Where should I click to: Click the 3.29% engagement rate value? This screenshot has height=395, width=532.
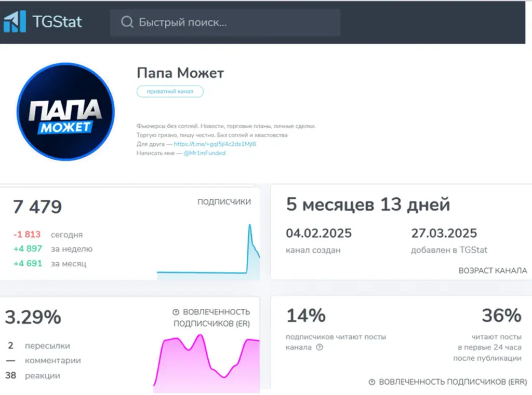point(33,317)
